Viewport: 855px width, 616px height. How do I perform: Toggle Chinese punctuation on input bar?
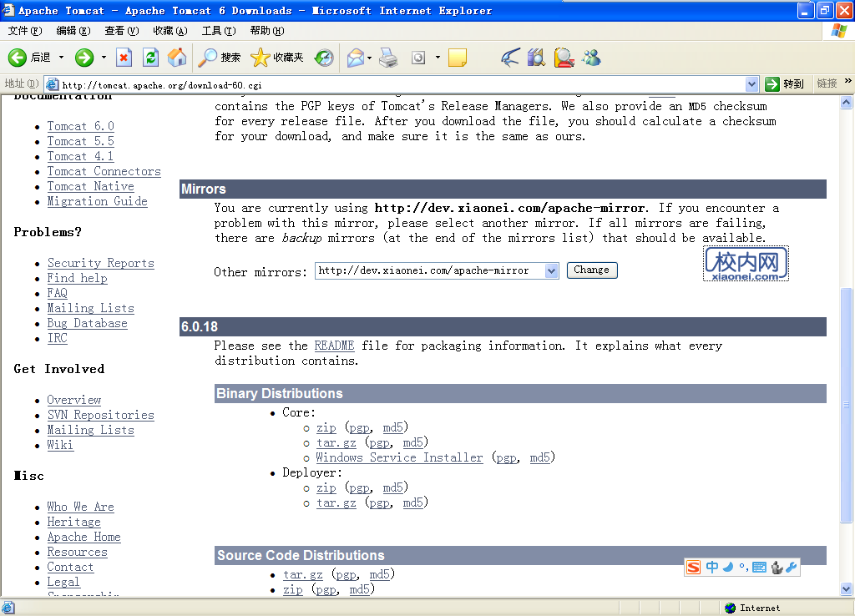[x=742, y=567]
